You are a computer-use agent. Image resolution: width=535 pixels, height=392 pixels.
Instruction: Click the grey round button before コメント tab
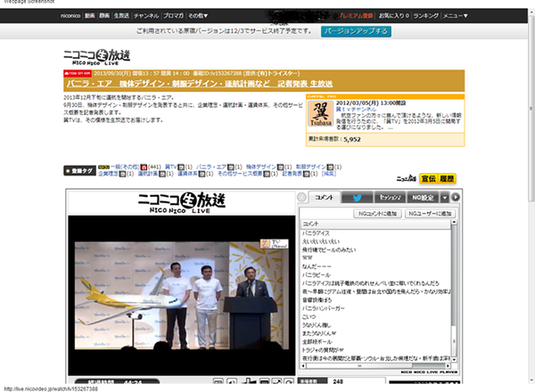pyautogui.click(x=301, y=198)
